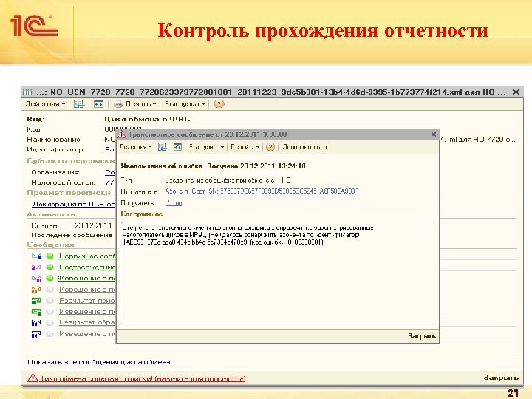Close the Транспортное сообщение dialog with X
Screen dimensions: 532x399
point(433,134)
